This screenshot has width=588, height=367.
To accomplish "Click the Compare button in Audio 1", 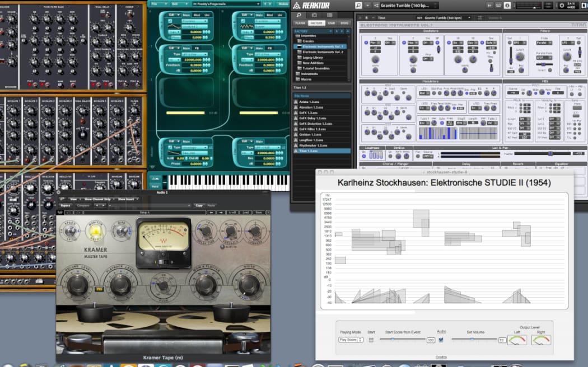I will (83, 205).
